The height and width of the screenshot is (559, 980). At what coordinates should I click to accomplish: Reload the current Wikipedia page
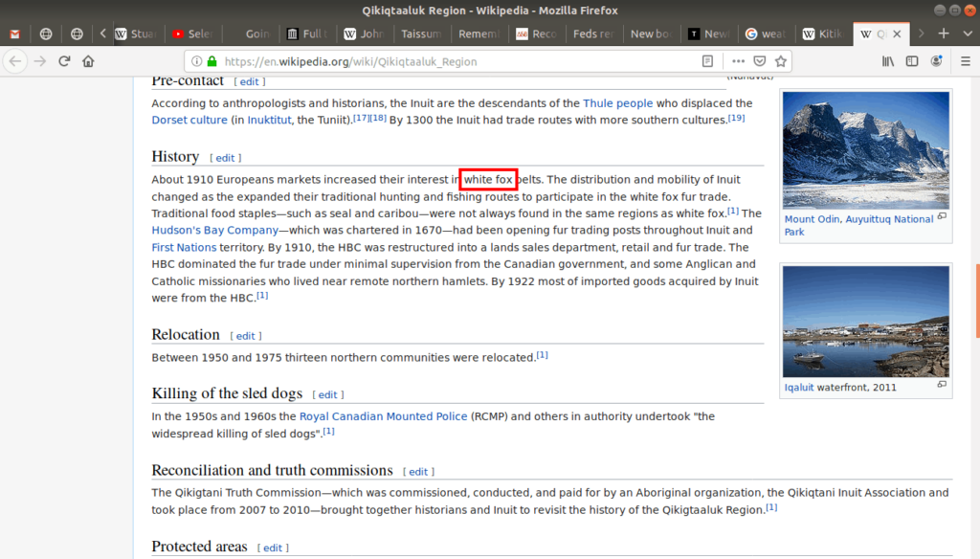(x=64, y=61)
